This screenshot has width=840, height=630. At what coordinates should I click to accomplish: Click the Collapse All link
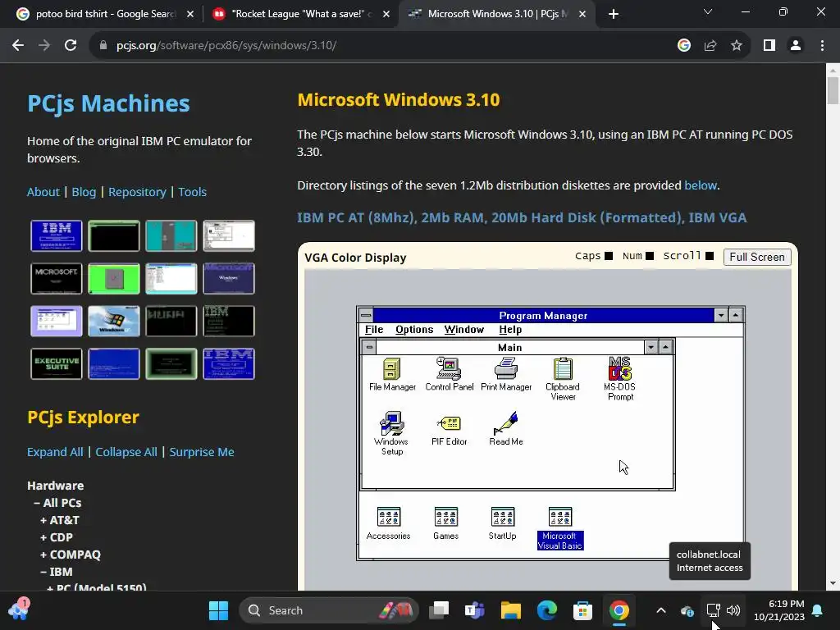(x=126, y=452)
